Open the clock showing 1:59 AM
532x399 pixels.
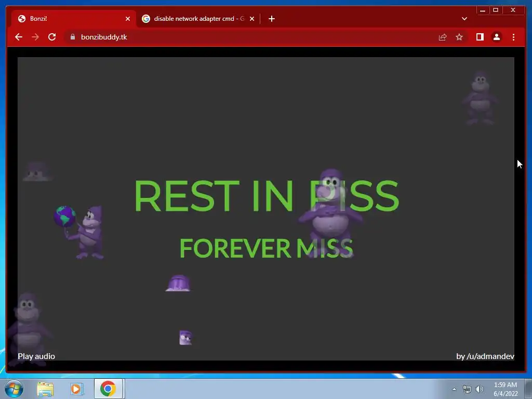(506, 389)
